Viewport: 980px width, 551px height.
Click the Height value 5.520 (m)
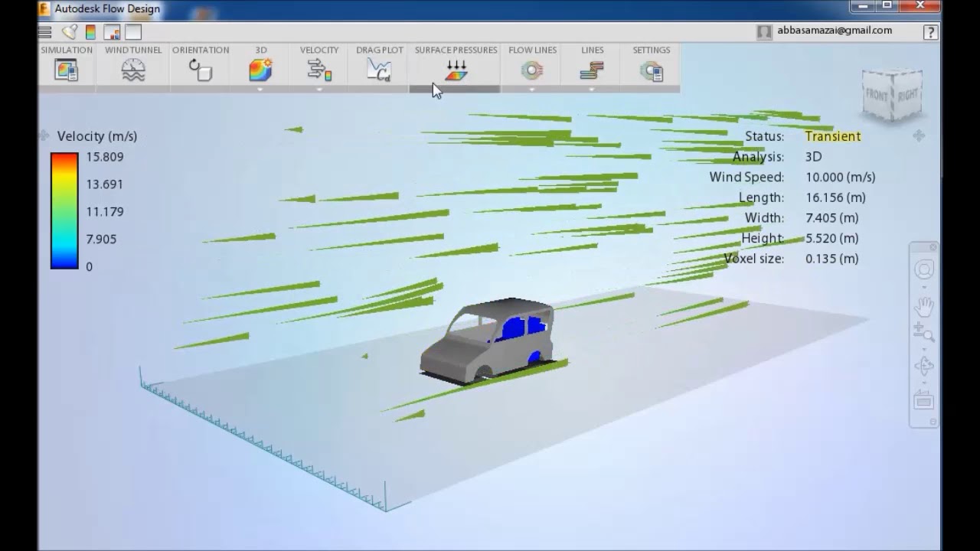[x=831, y=238]
